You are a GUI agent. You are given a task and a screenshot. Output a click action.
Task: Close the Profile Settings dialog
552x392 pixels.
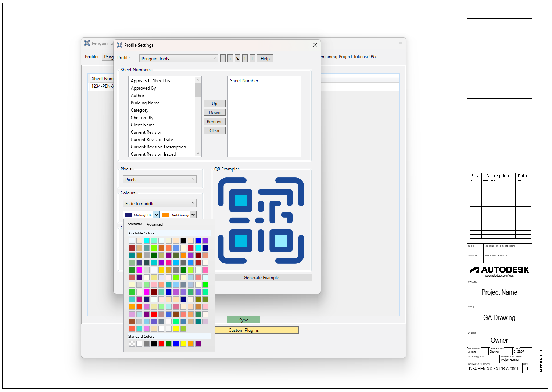click(315, 45)
